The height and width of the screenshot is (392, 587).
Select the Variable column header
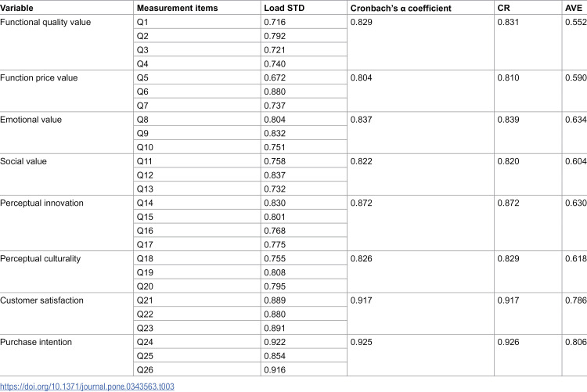click(16, 8)
